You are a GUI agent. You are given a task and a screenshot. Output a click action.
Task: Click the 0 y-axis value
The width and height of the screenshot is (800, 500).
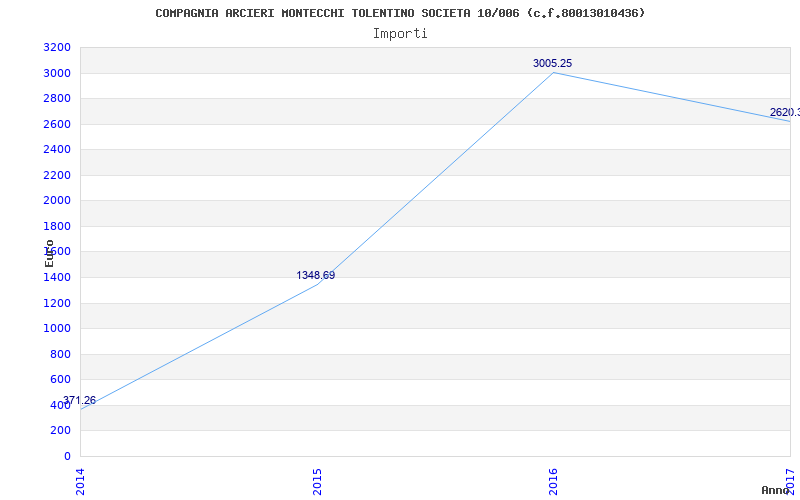[x=67, y=456]
